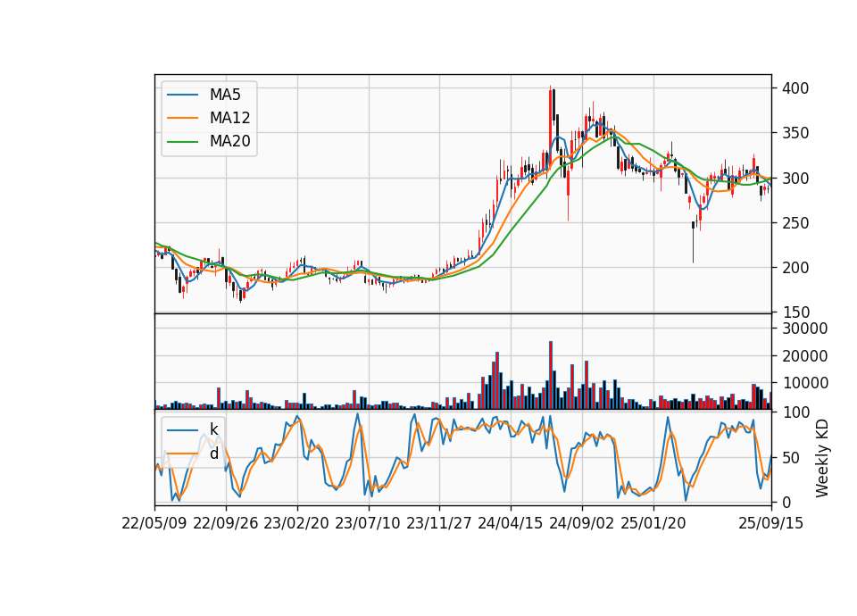Click the k legend label in KD panel
This screenshot has height=616, width=857.
[213, 429]
